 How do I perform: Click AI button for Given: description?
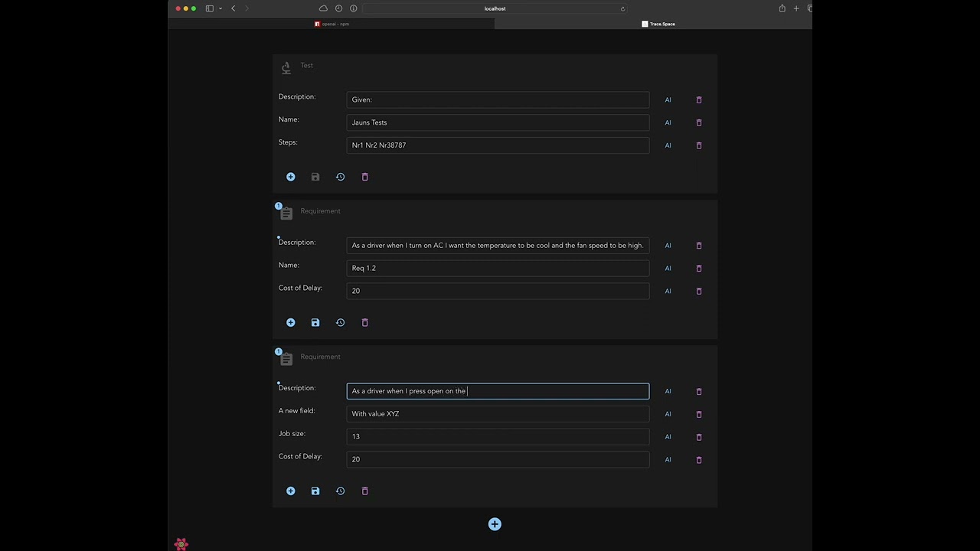668,100
